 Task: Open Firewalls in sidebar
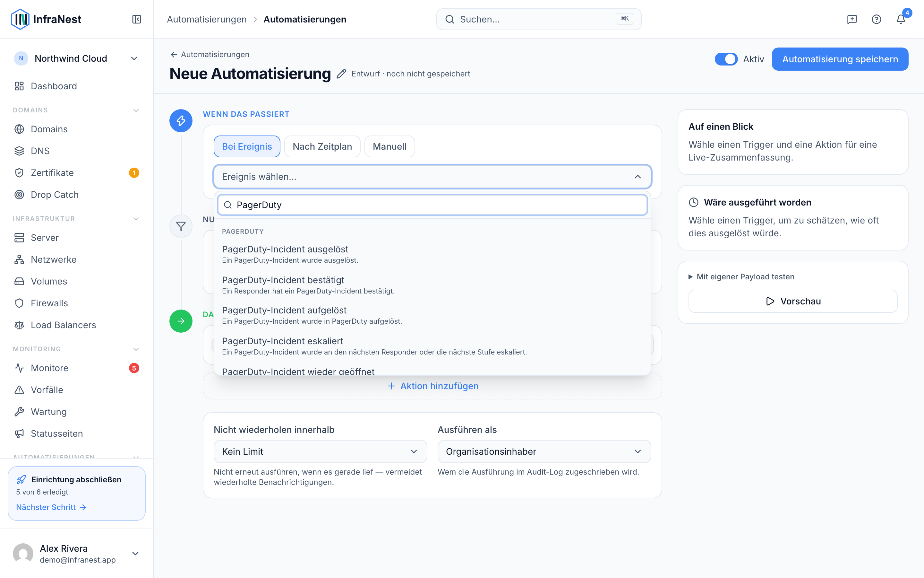pos(77,303)
